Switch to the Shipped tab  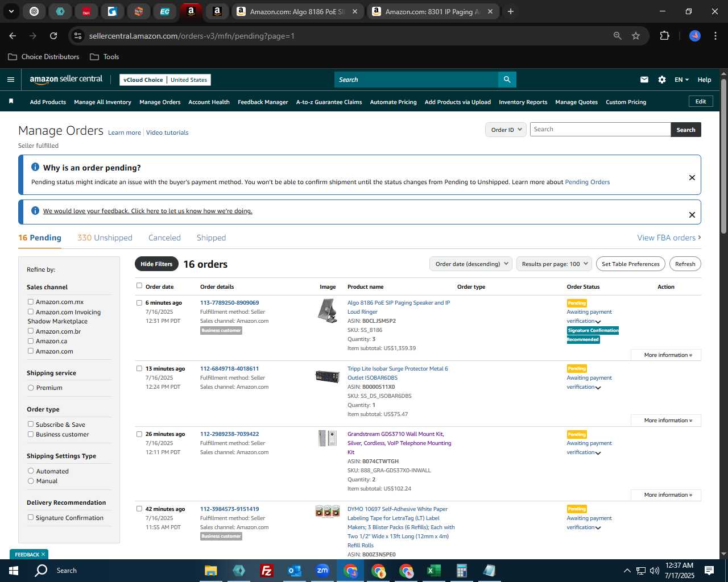tap(211, 238)
